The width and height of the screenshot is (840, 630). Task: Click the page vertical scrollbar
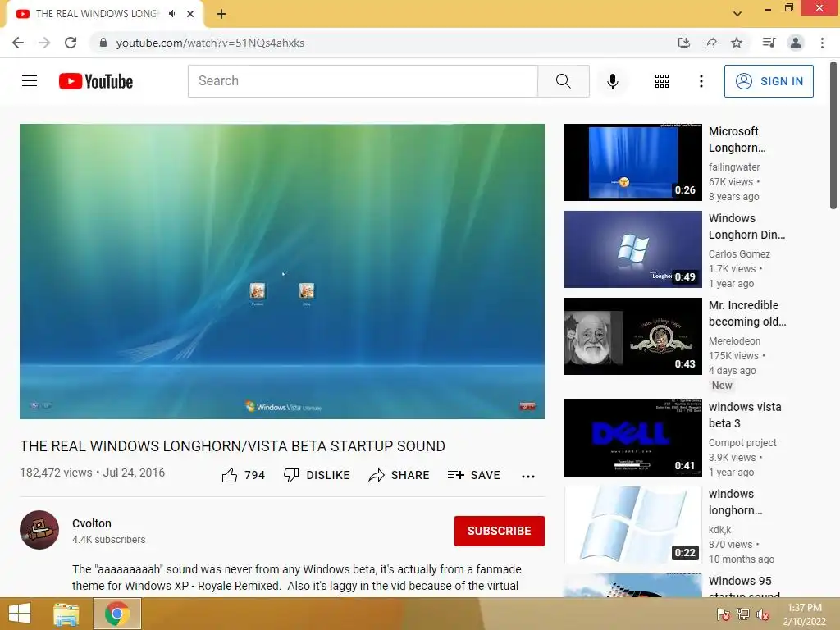coord(833,135)
